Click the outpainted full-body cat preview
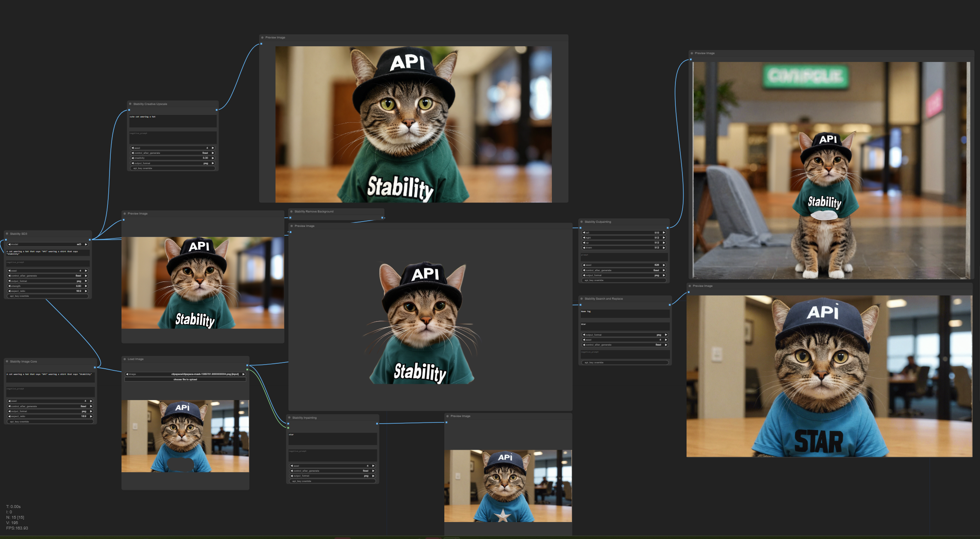 (x=831, y=170)
